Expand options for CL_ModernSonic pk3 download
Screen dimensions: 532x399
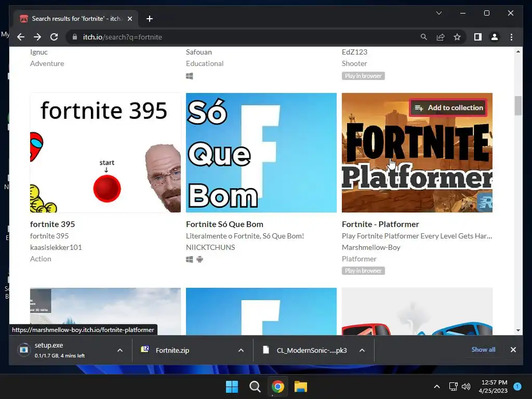(362, 350)
